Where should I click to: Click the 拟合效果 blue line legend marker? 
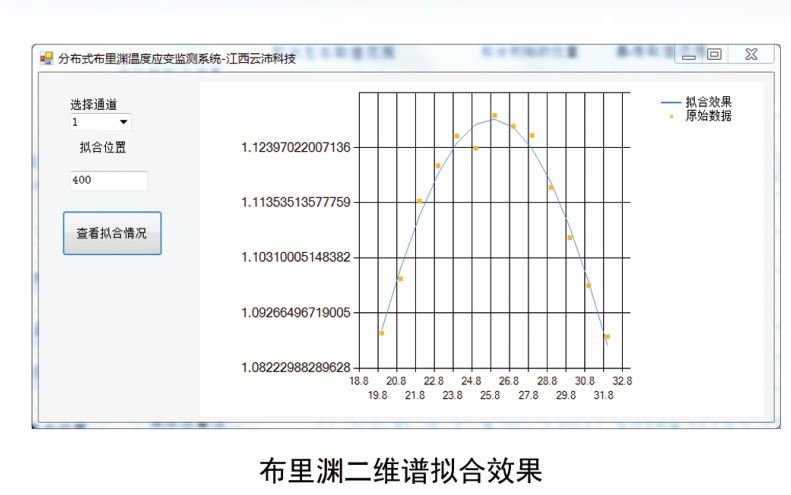670,103
